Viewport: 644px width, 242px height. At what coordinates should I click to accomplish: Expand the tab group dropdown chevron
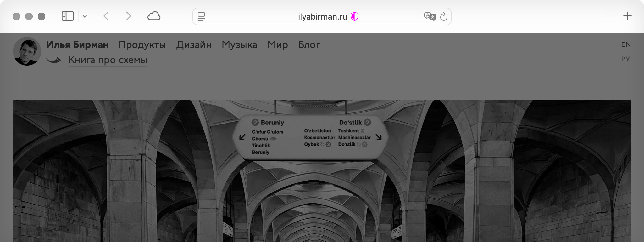click(85, 16)
